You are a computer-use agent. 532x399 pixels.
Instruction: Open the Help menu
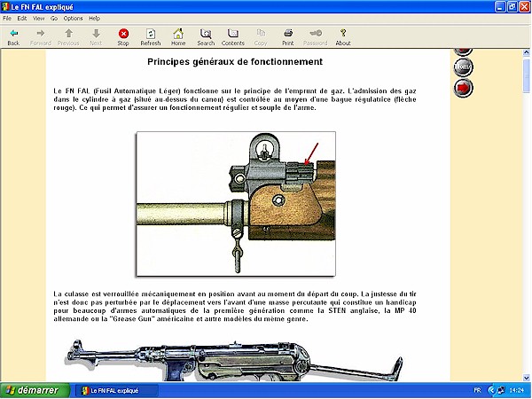(94, 19)
